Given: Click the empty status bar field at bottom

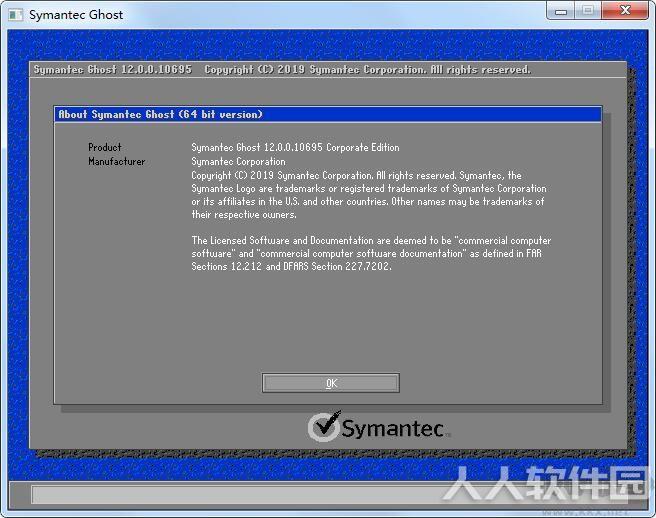Looking at the screenshot, I should (331, 495).
